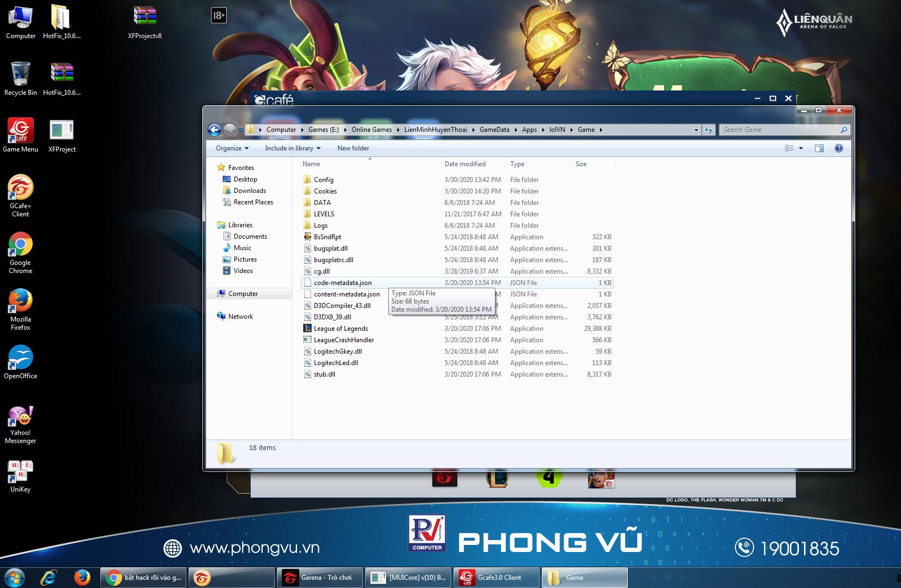Launch the Yahoo! Messenger desktop shortcut

(21, 425)
